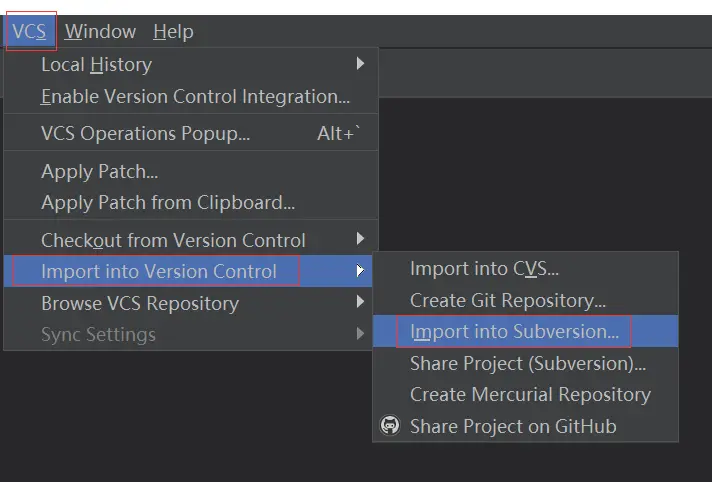The width and height of the screenshot is (712, 482).
Task: Click Share Project on GitHub
Action: coord(513,426)
